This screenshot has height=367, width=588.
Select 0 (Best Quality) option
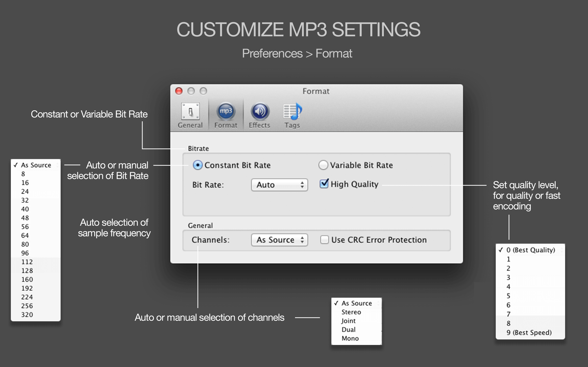pos(530,250)
